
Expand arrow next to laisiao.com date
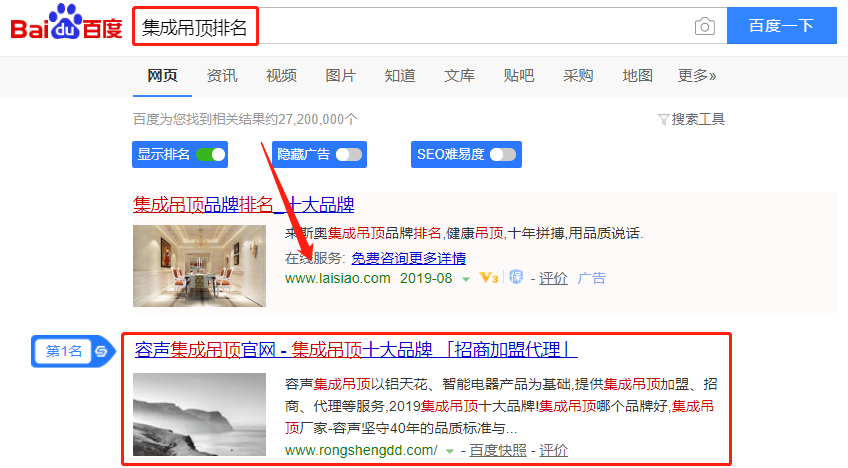pos(466,280)
